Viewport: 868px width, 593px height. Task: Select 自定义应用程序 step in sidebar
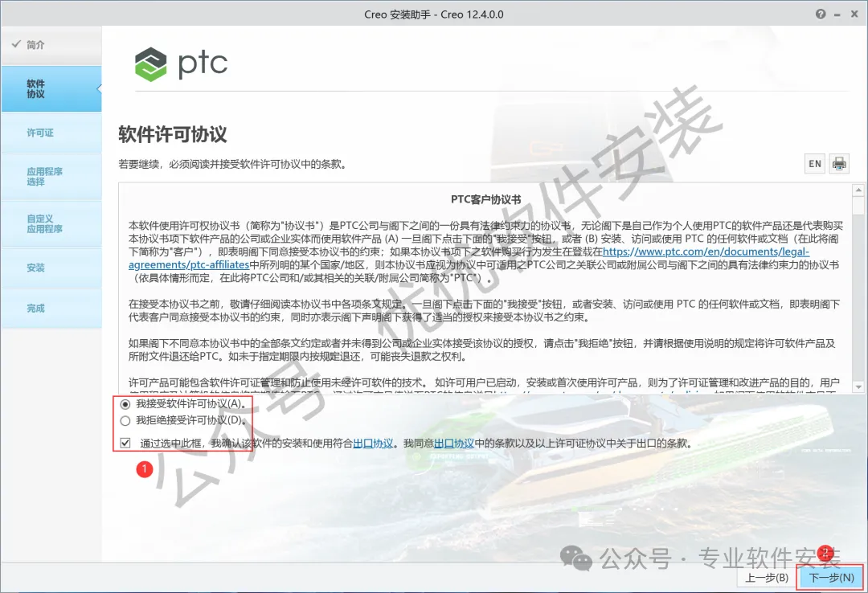51,223
